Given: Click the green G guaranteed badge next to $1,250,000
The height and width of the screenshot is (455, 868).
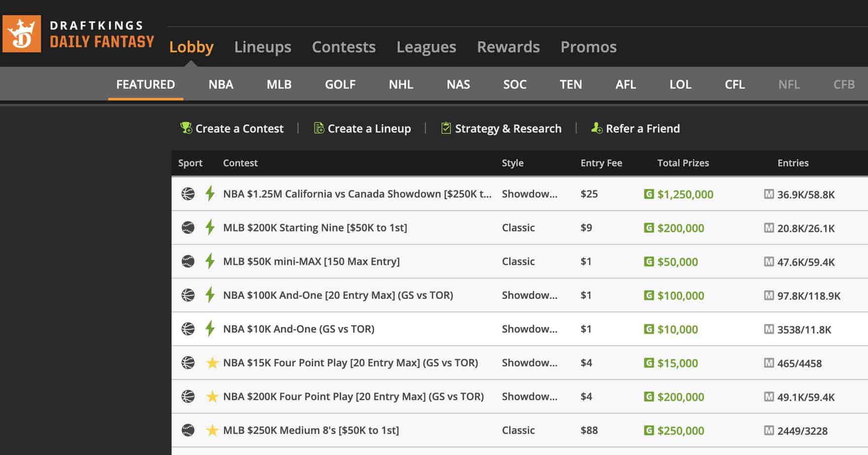Looking at the screenshot, I should click(x=649, y=194).
